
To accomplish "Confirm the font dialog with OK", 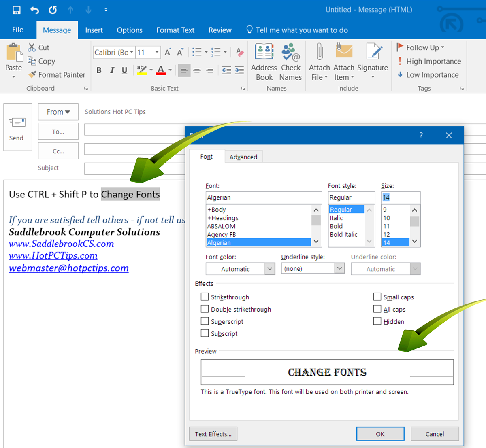I will pyautogui.click(x=380, y=434).
